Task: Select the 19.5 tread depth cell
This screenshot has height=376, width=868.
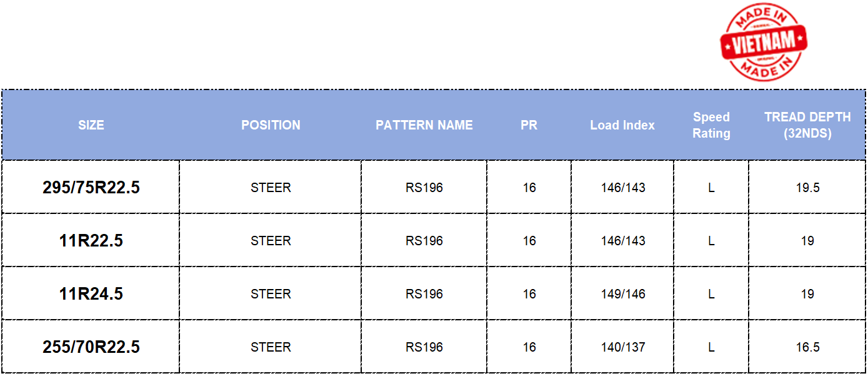Action: (807, 188)
